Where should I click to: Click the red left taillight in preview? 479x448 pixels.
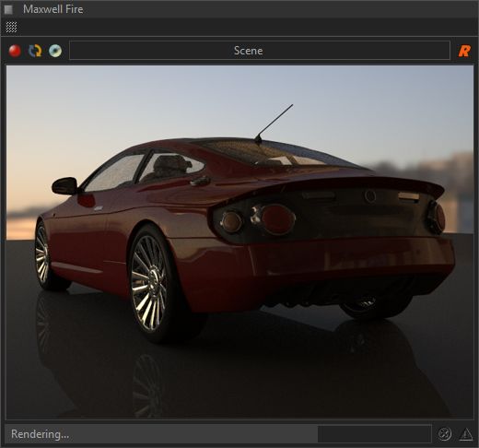pyautogui.click(x=278, y=219)
